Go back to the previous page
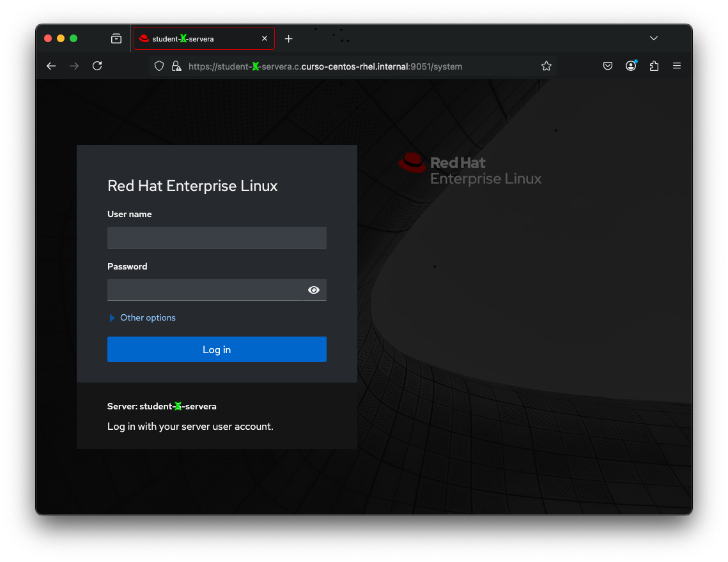Screen dimensions: 728x562 51,66
